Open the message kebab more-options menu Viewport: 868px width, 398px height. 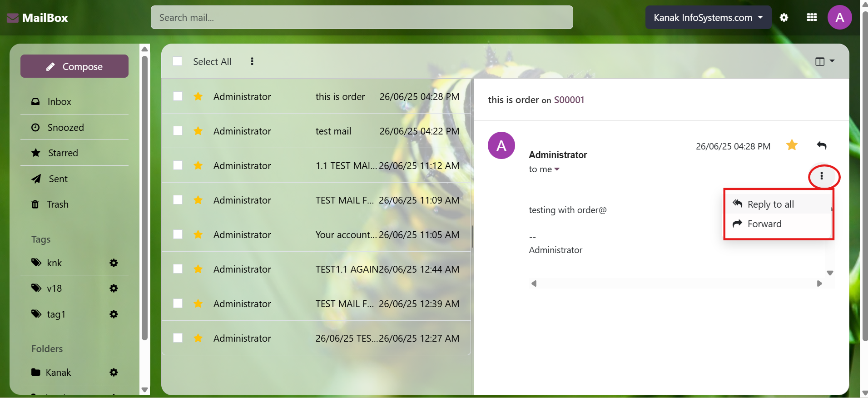(x=822, y=176)
